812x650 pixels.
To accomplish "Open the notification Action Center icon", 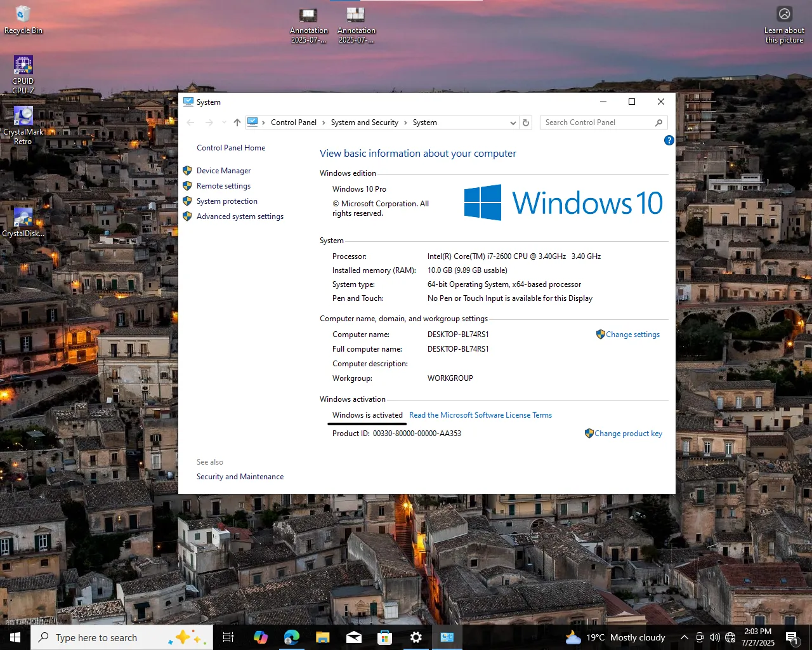I will 792,637.
